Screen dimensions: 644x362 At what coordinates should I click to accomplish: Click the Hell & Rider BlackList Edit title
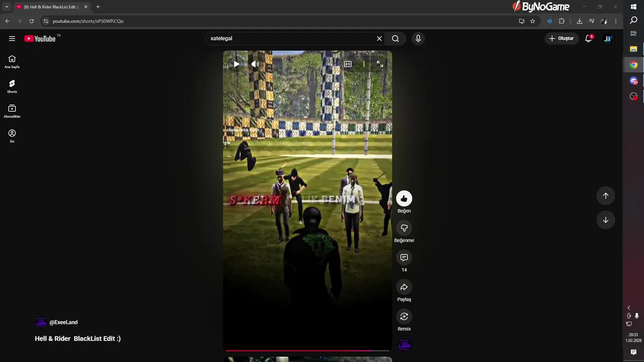click(78, 339)
